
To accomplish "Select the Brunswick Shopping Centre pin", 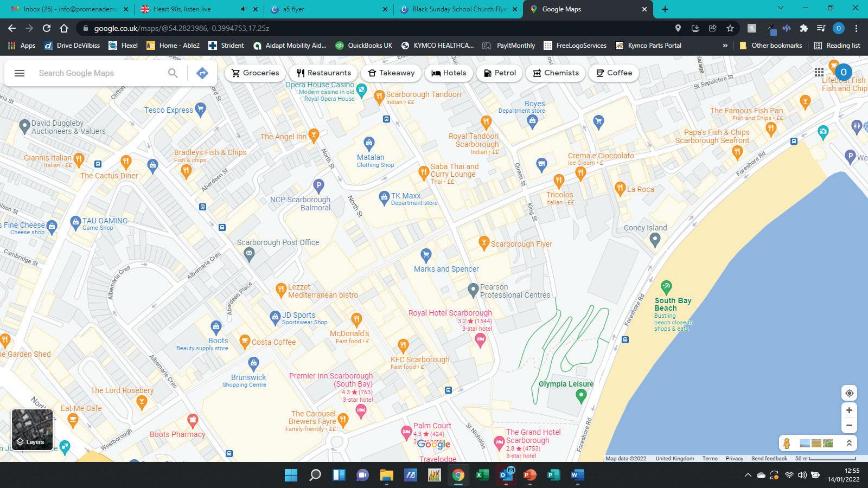I will tap(253, 364).
